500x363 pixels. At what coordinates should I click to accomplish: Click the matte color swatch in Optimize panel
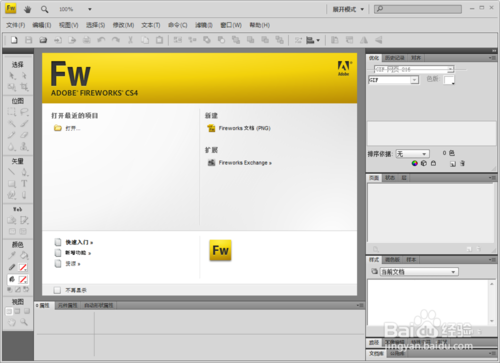449,80
